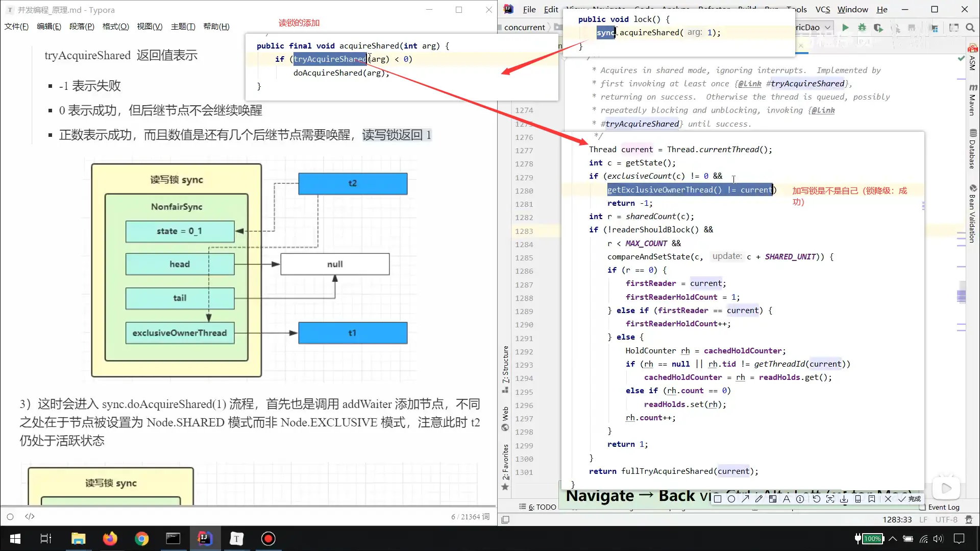The image size is (980, 551).
Task: Open the project structure icon in IntelliJ toolbar
Action: tap(934, 28)
